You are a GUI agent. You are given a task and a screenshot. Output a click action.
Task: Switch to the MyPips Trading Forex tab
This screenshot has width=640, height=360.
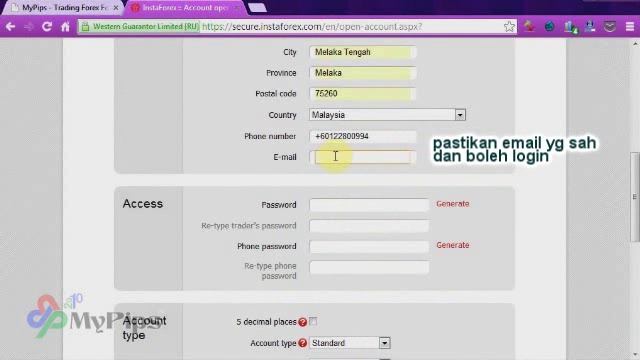point(64,8)
